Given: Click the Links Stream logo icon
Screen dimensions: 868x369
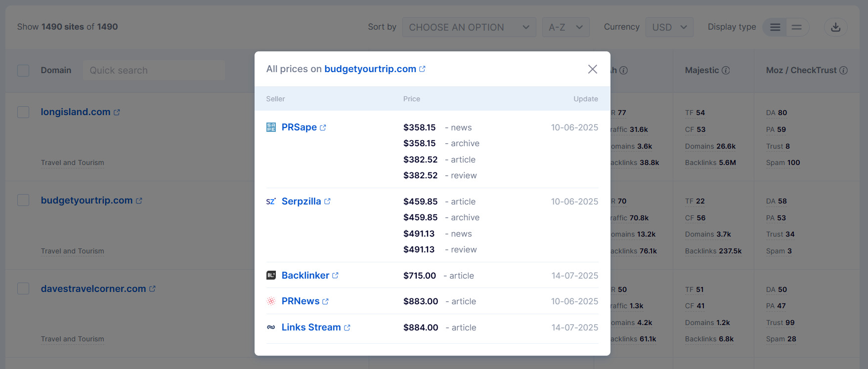Looking at the screenshot, I should pos(271,327).
